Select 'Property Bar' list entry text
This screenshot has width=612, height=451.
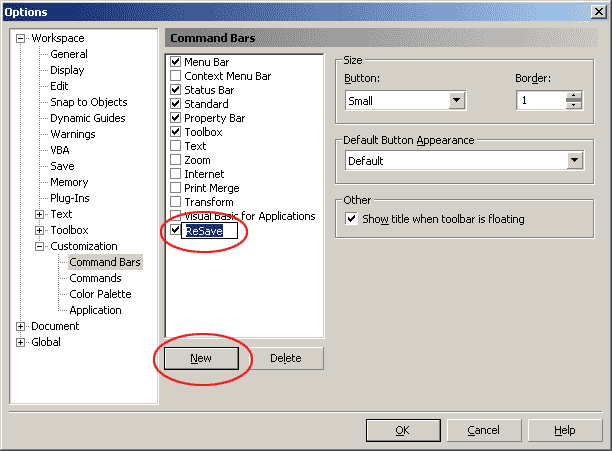pos(215,118)
